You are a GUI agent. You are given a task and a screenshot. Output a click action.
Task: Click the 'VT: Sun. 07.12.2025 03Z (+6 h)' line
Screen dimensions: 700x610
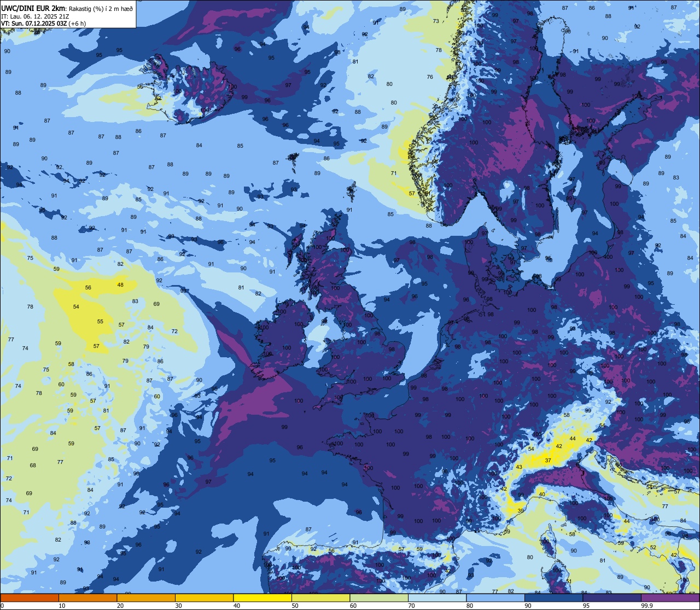coord(43,24)
